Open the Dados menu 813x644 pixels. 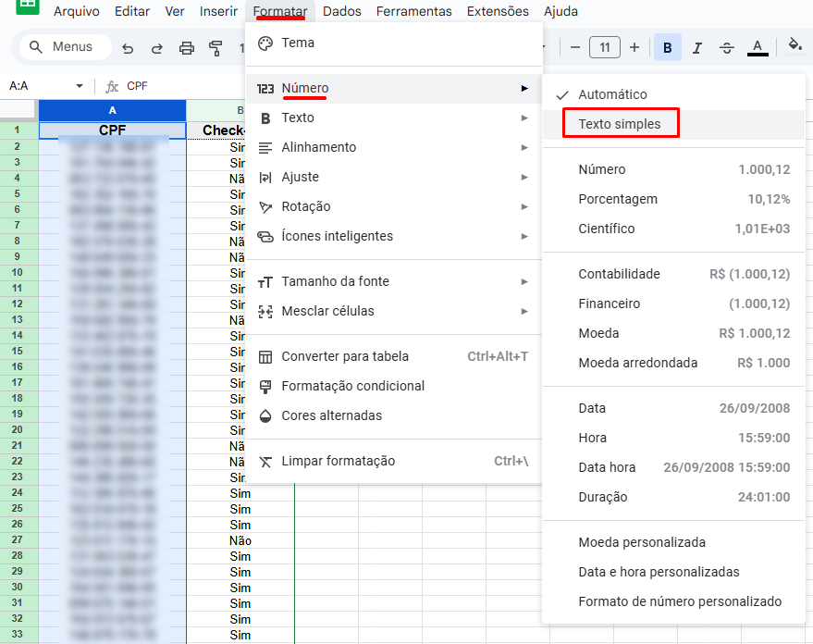(342, 11)
